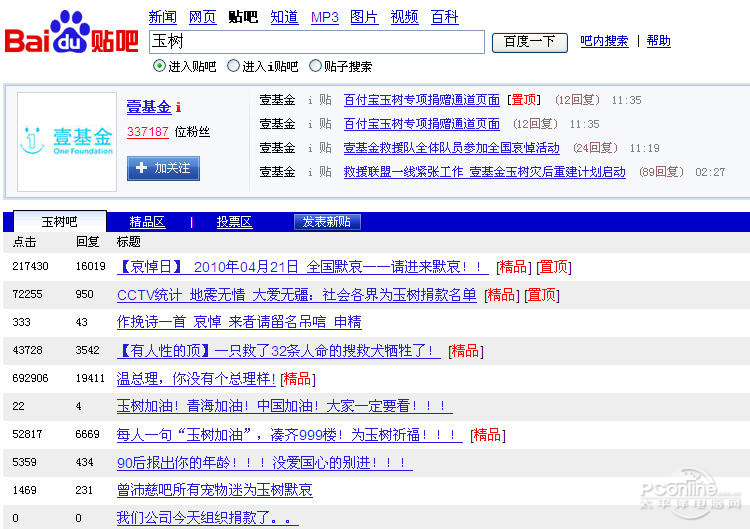Open the 百科 navigation link
The width and height of the screenshot is (750, 529).
[x=444, y=17]
